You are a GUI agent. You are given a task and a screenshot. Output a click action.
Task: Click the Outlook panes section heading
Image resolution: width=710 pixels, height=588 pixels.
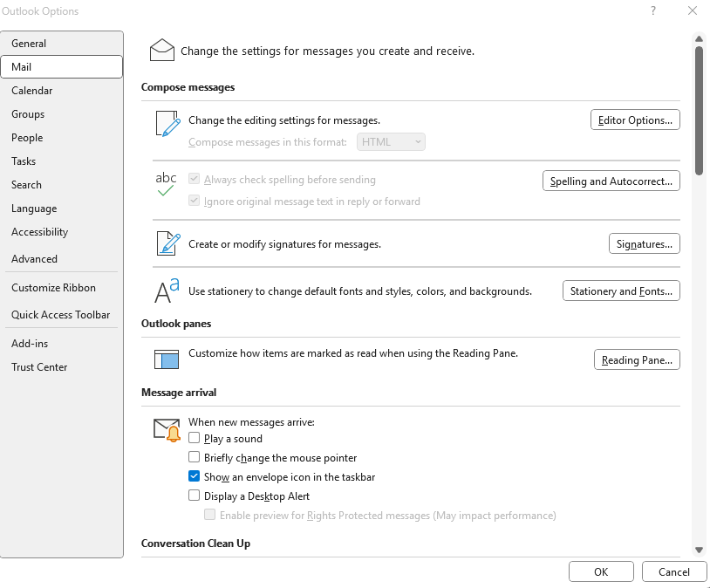click(x=176, y=324)
